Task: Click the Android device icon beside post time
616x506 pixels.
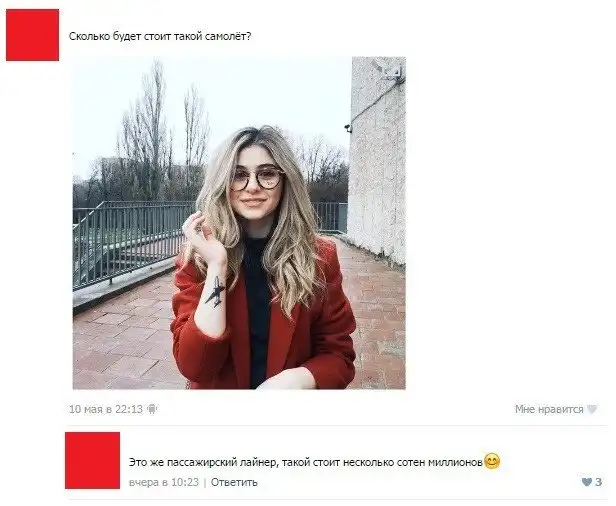Action: point(152,409)
